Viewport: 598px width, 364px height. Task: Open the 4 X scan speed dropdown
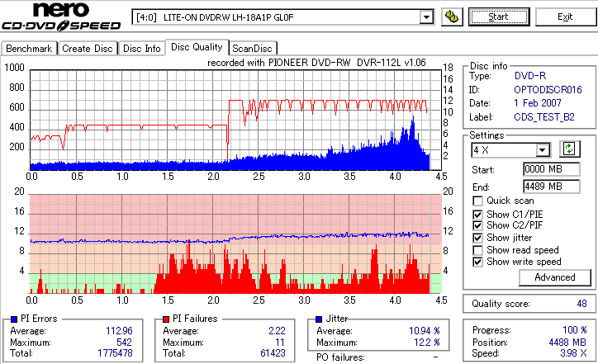[542, 150]
